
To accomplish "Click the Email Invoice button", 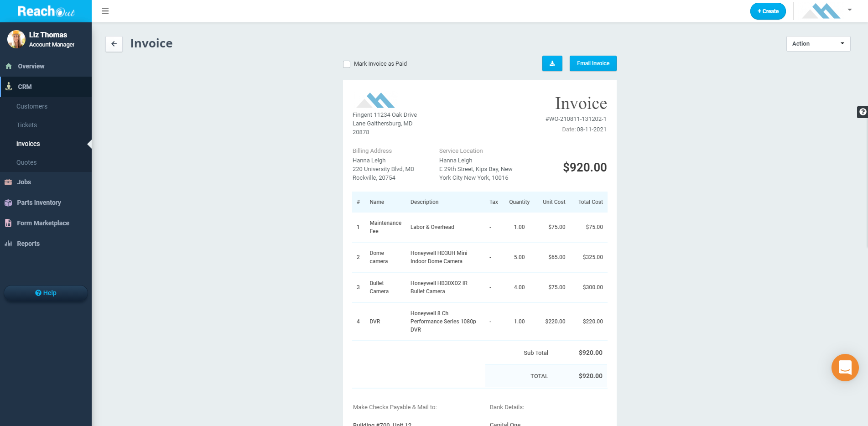I will pyautogui.click(x=593, y=63).
